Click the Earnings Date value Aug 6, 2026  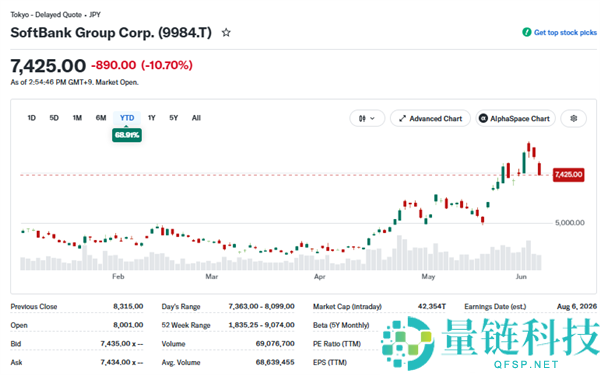point(577,307)
